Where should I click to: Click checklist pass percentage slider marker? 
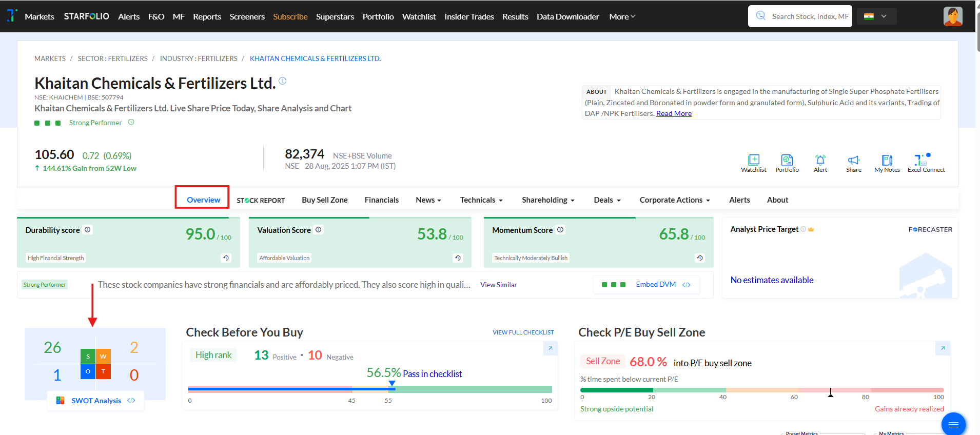click(392, 384)
